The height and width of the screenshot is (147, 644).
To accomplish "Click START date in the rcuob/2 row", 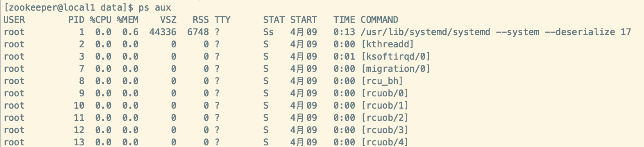I will coord(304,118).
